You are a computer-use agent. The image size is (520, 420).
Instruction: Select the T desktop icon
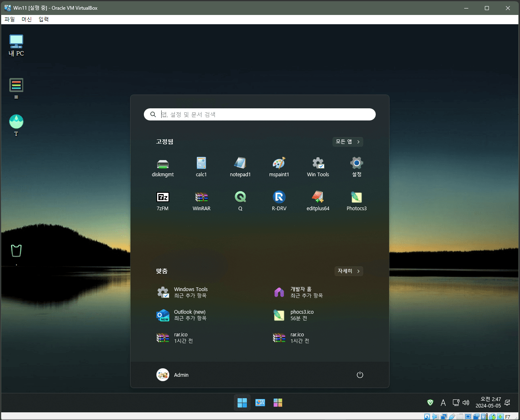tap(16, 126)
